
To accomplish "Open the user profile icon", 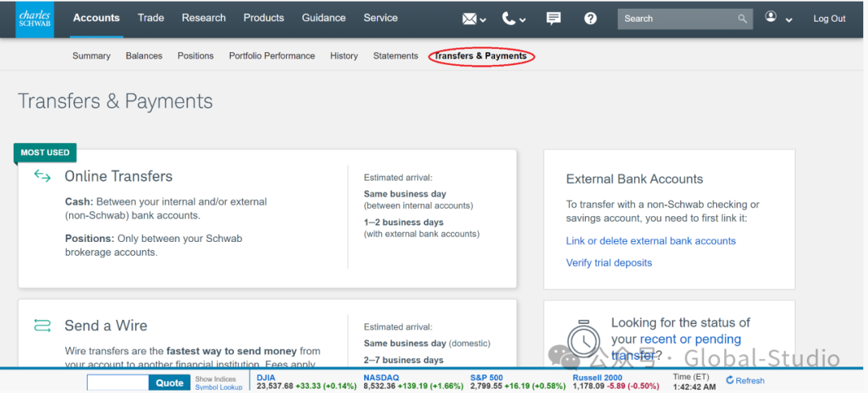I will (x=771, y=17).
